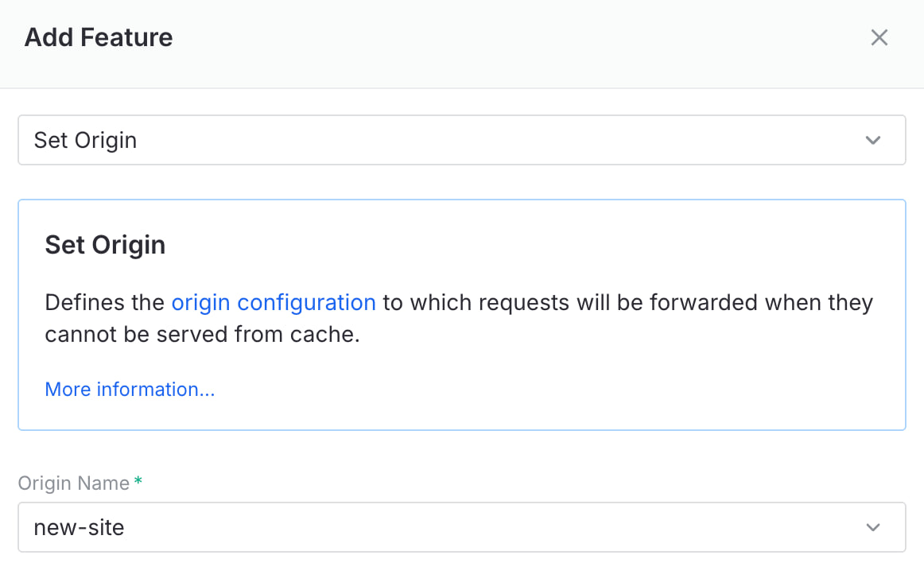Follow the "origin configuration" link
Viewport: 924px width, 582px height.
pyautogui.click(x=274, y=303)
